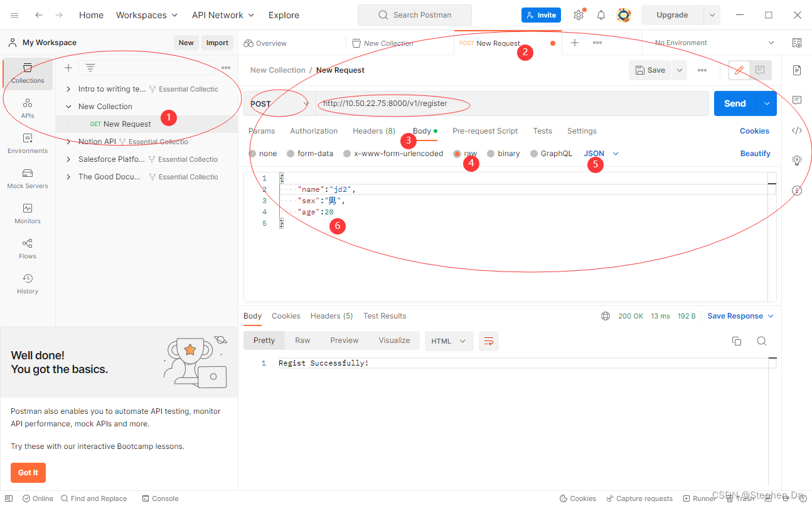Image resolution: width=812 pixels, height=506 pixels.
Task: Go forward with the right arrow
Action: click(x=59, y=15)
